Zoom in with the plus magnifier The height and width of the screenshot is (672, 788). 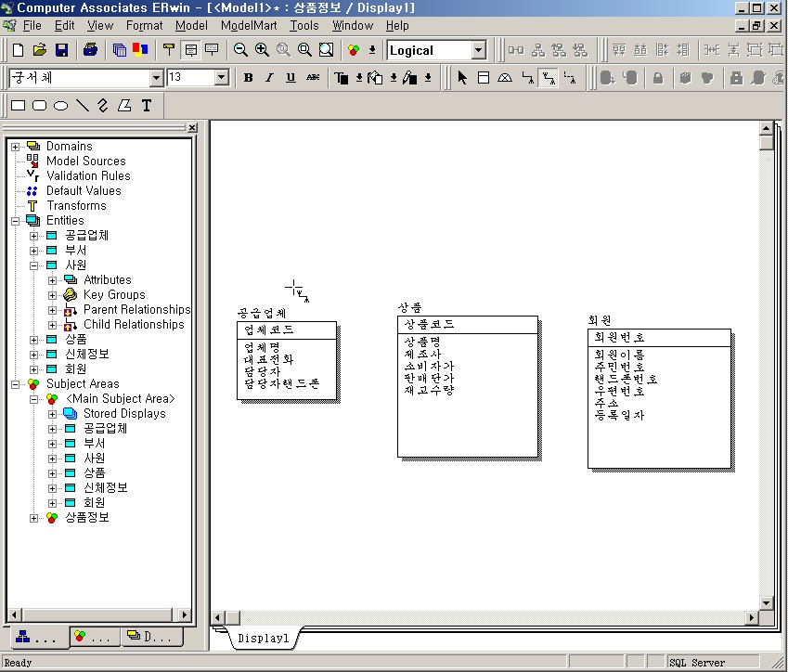(x=262, y=50)
